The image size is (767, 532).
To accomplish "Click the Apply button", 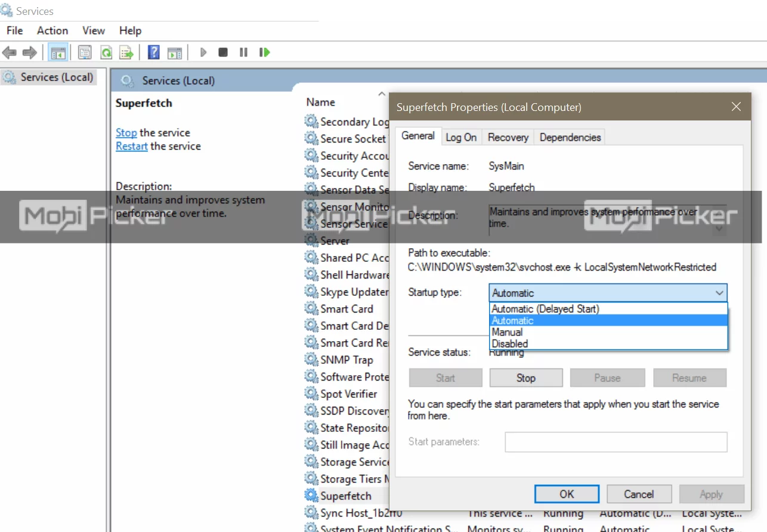I will point(711,494).
